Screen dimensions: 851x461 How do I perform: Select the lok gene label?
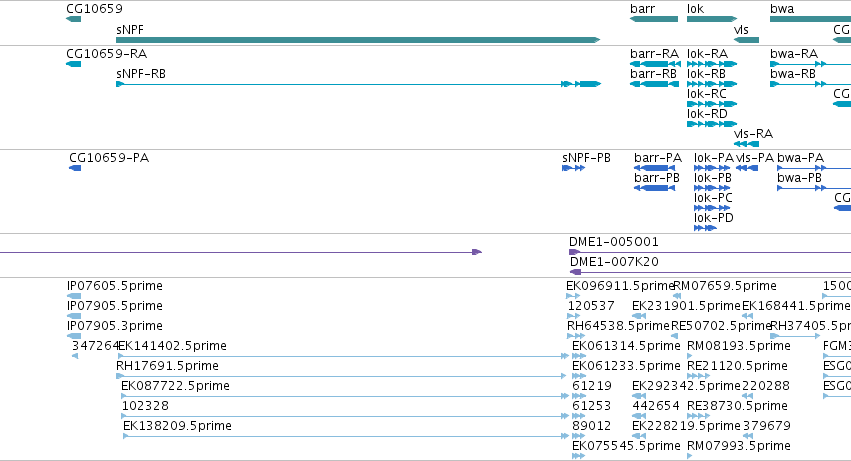(x=695, y=9)
